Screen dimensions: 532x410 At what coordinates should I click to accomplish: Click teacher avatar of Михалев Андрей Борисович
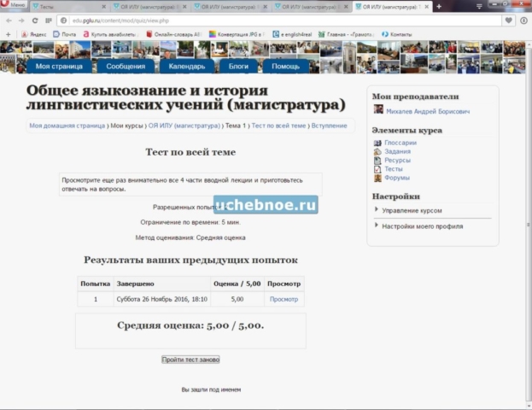pyautogui.click(x=378, y=110)
